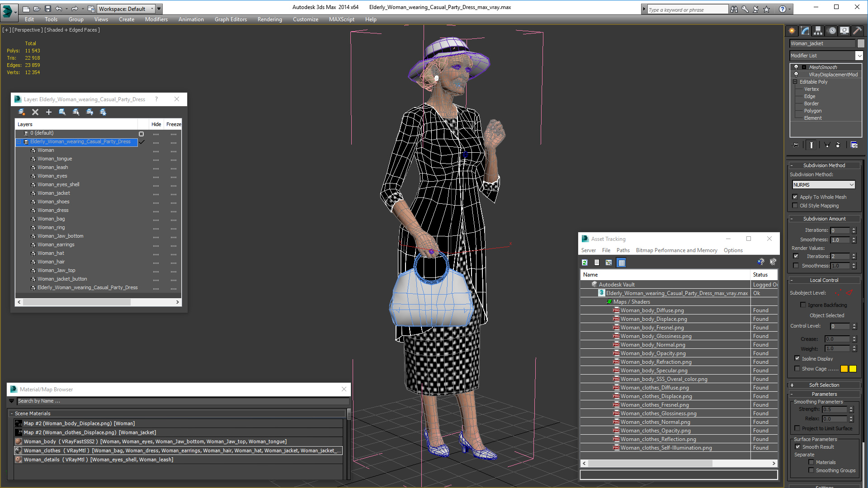Click the Woman_jacket object color swatch
The width and height of the screenshot is (868, 488).
click(861, 43)
